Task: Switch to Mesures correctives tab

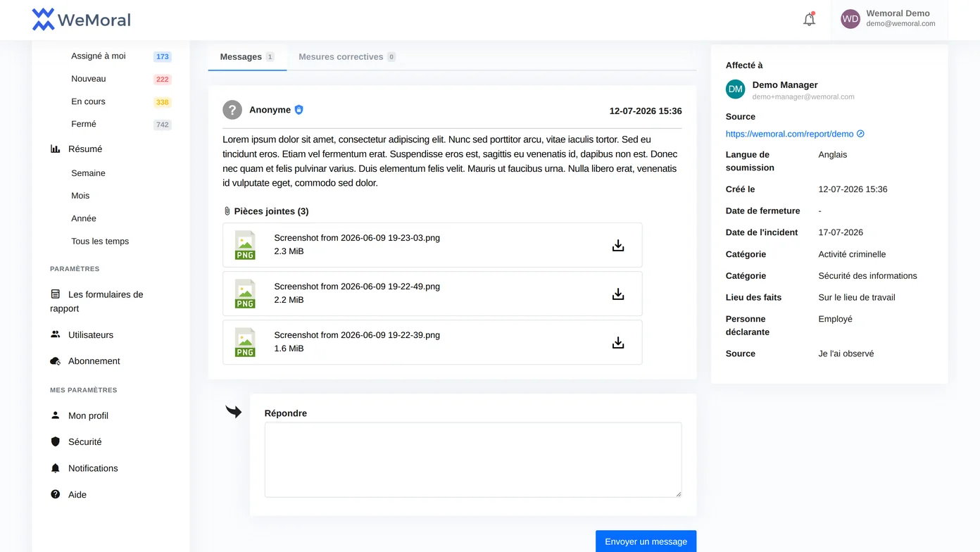Action: click(x=347, y=57)
